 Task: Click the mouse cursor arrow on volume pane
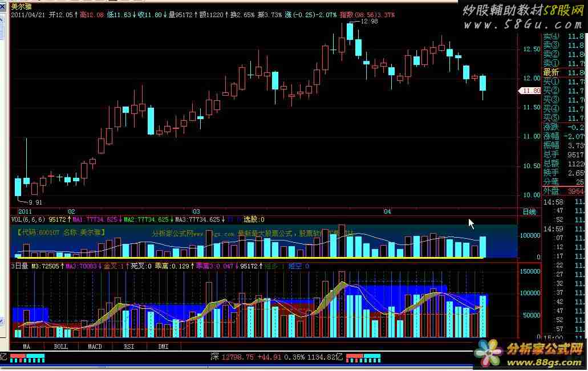click(x=471, y=224)
